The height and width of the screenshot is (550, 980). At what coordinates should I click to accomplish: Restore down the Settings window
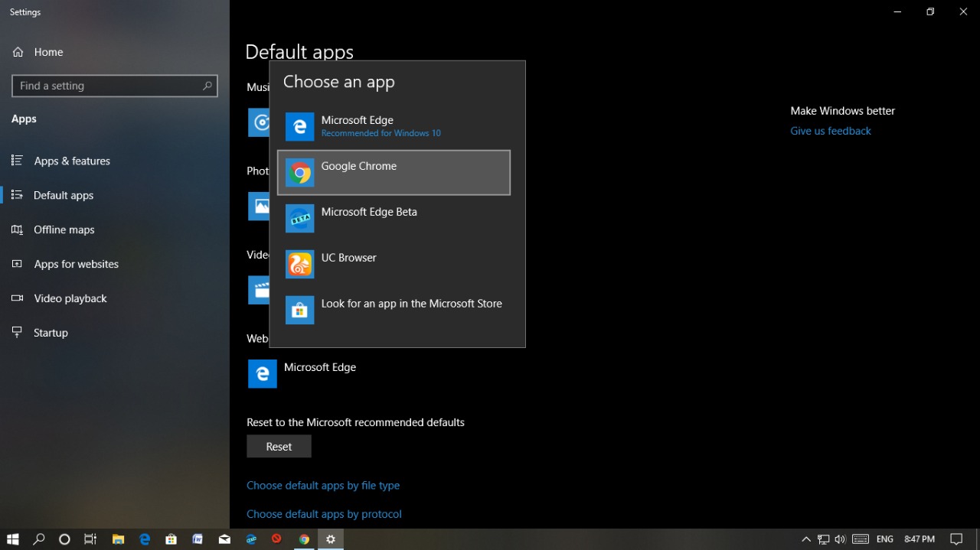click(930, 12)
